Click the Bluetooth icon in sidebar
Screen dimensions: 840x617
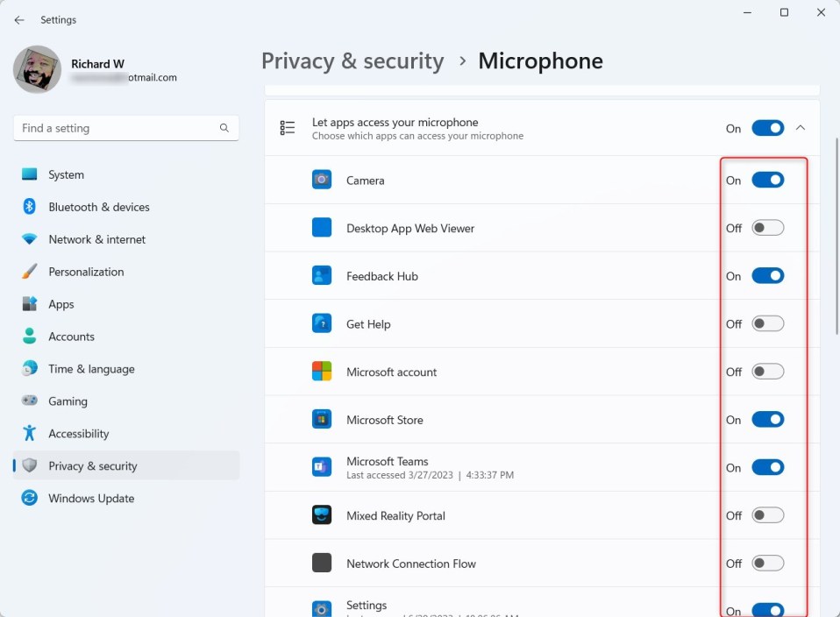pyautogui.click(x=30, y=207)
